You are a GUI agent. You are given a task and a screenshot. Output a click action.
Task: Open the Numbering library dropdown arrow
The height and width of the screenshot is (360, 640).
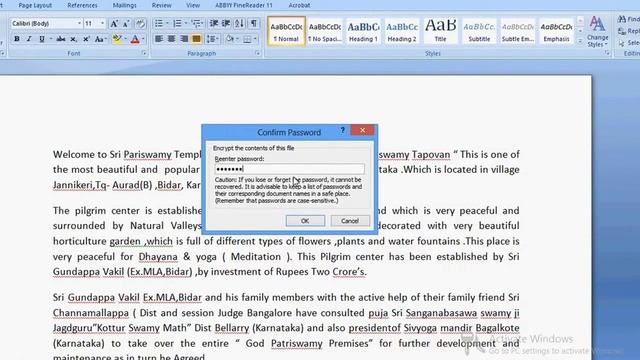[186, 23]
